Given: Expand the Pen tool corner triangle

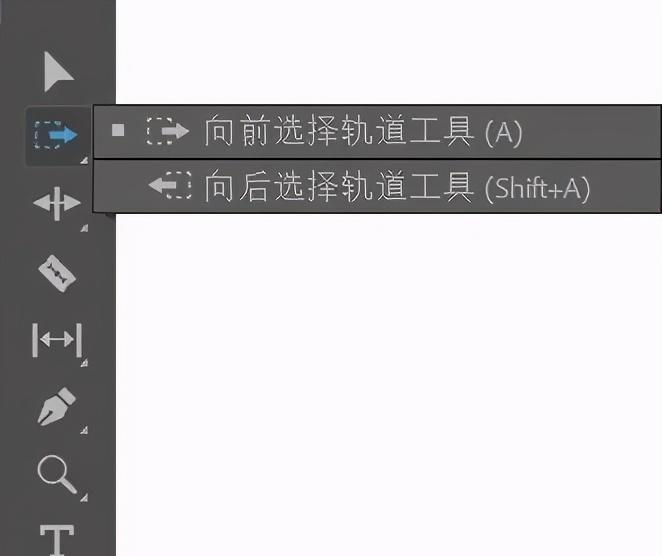Looking at the screenshot, I should pyautogui.click(x=84, y=430).
